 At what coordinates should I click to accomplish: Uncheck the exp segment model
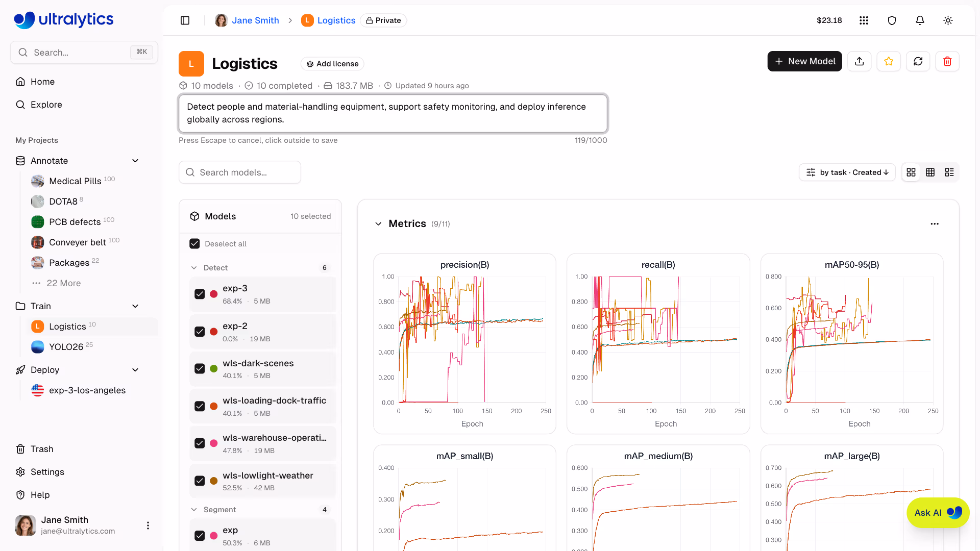200,536
